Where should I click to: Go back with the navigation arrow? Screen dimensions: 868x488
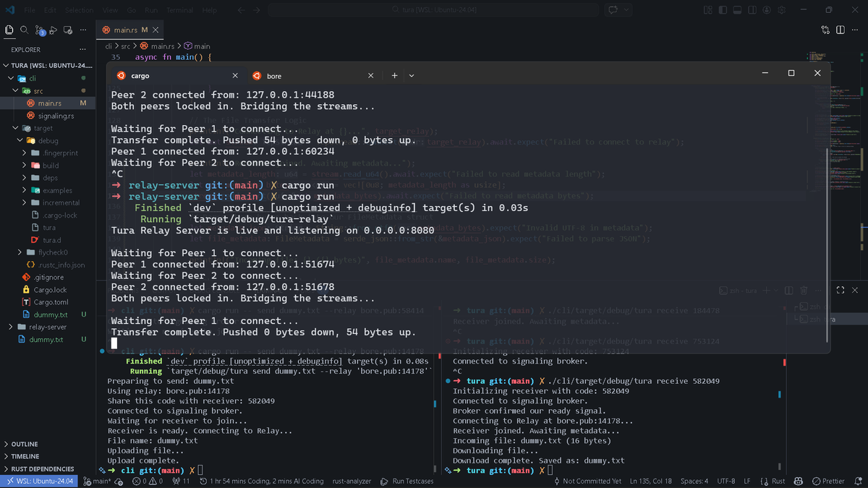coord(242,10)
